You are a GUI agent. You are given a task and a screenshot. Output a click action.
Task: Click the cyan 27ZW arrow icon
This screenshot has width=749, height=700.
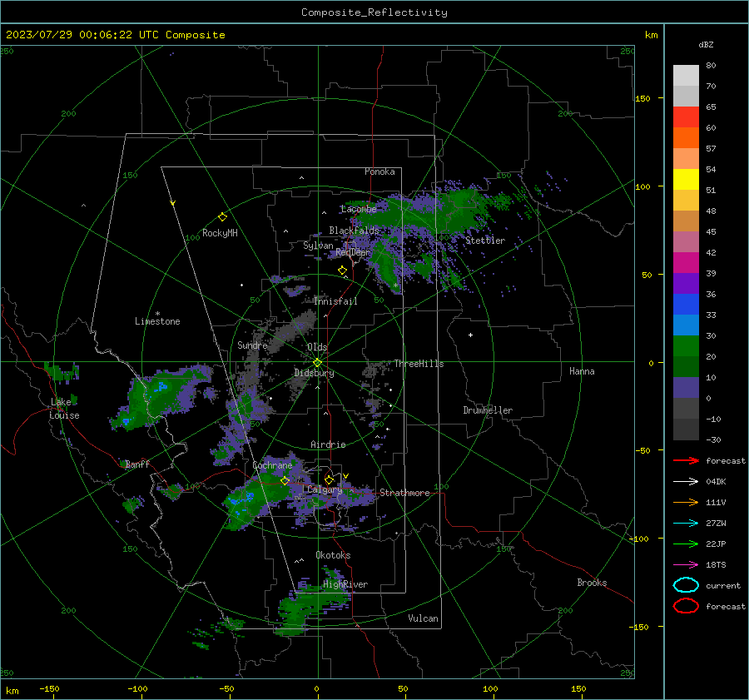click(686, 523)
